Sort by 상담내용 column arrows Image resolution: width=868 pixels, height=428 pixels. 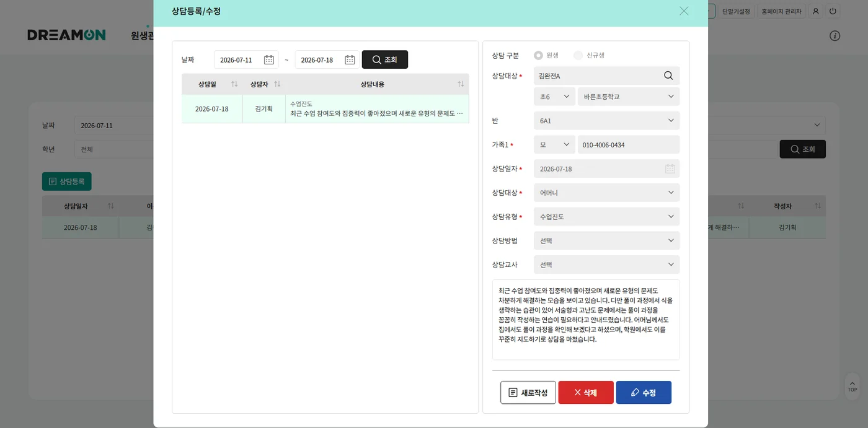pyautogui.click(x=461, y=84)
